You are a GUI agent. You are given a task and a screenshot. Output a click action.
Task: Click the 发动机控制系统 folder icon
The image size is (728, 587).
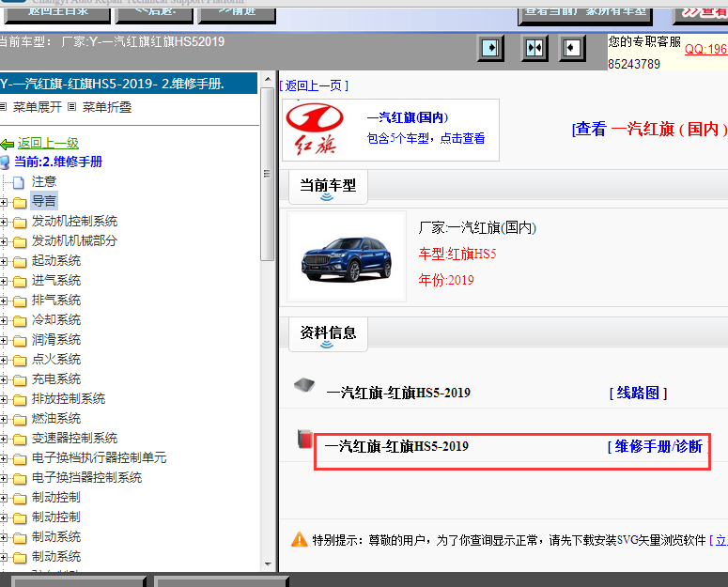coord(20,223)
